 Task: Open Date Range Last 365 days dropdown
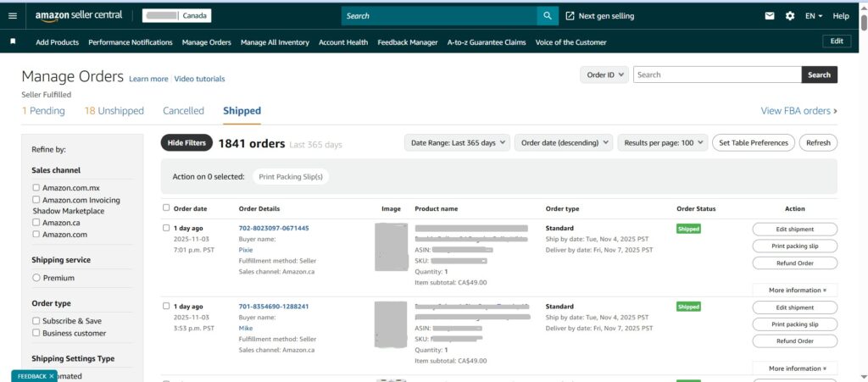457,142
